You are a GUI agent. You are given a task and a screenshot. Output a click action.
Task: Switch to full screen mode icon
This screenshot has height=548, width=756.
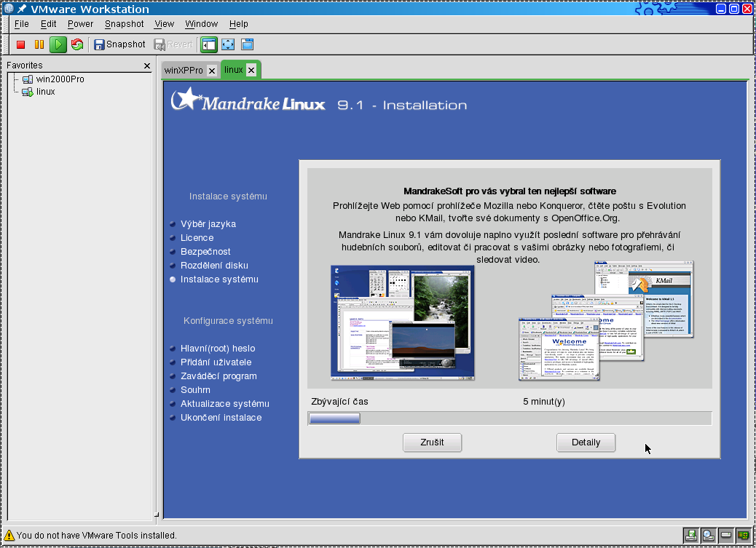(228, 45)
